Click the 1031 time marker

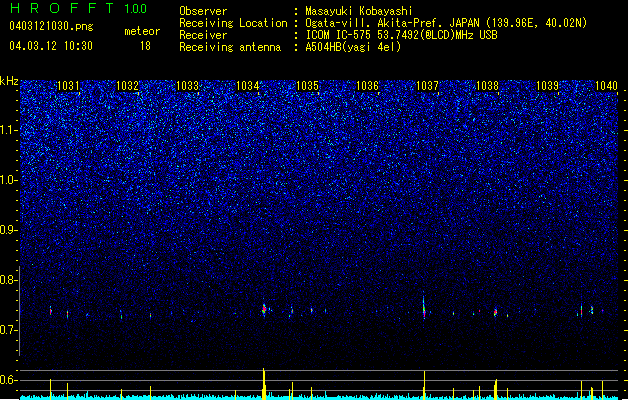tap(68, 85)
